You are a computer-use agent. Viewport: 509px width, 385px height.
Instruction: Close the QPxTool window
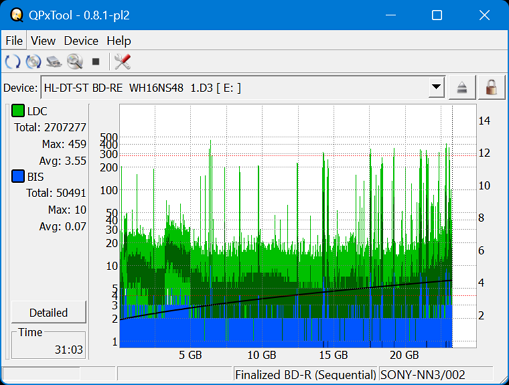click(484, 15)
